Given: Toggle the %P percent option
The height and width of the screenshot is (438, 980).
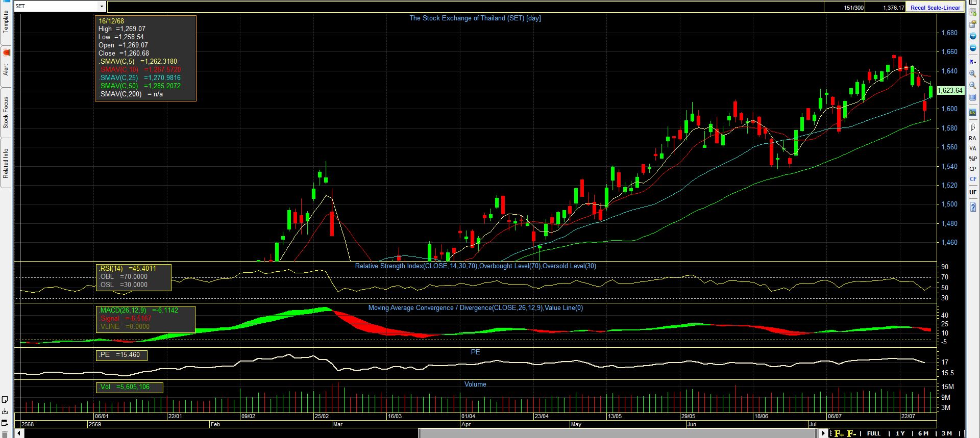Looking at the screenshot, I should tap(973, 159).
